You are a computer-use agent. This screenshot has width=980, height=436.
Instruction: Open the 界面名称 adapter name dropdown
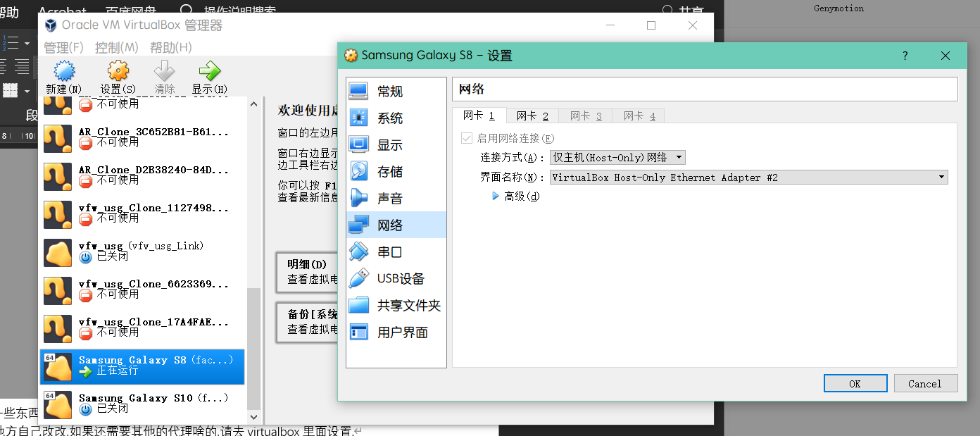pos(748,177)
